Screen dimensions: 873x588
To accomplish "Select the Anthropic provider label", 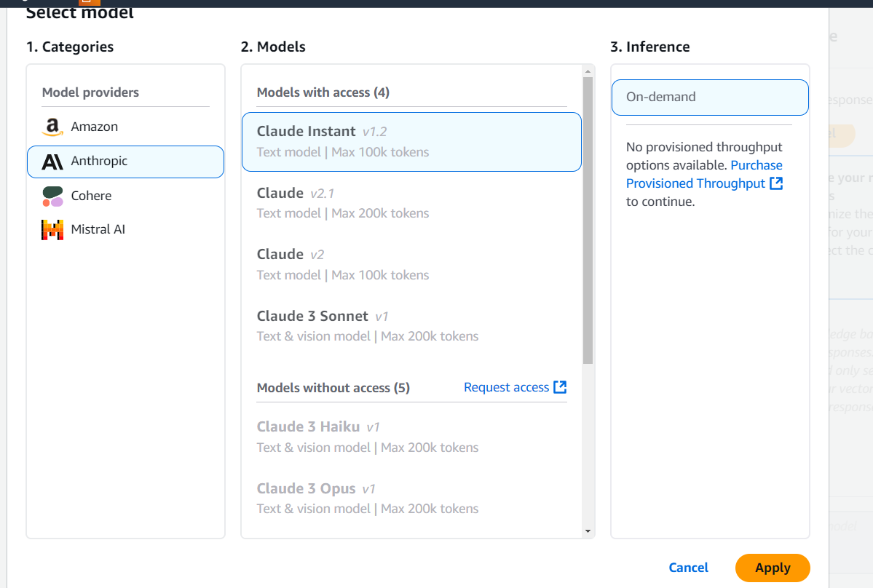I will click(x=99, y=162).
